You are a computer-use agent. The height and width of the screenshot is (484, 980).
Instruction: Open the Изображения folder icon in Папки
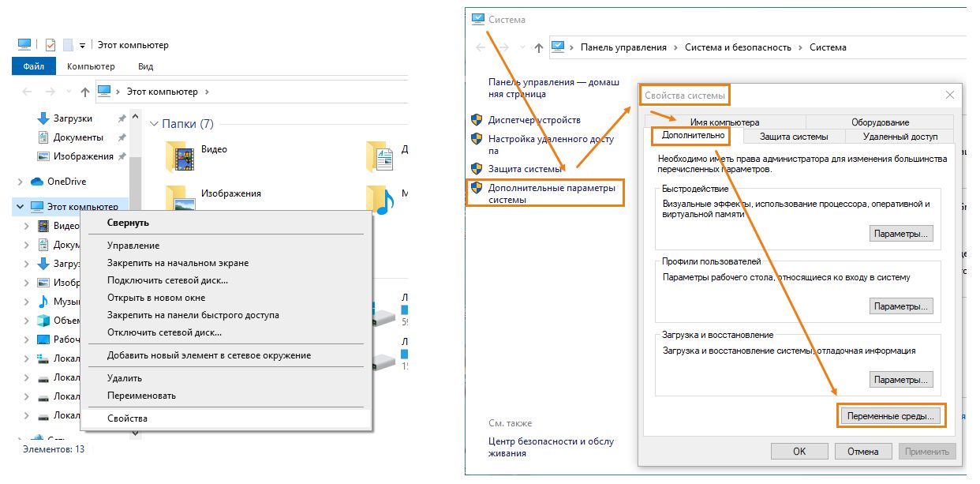point(181,199)
